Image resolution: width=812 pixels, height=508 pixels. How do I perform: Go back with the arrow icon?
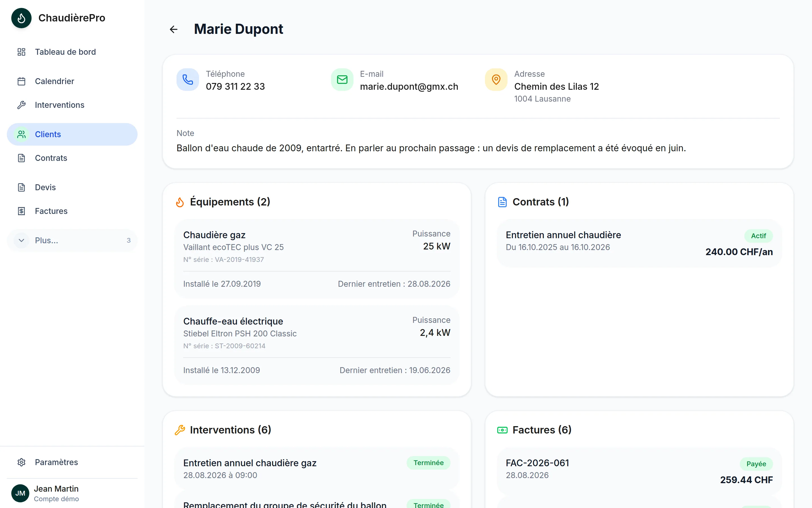(173, 29)
